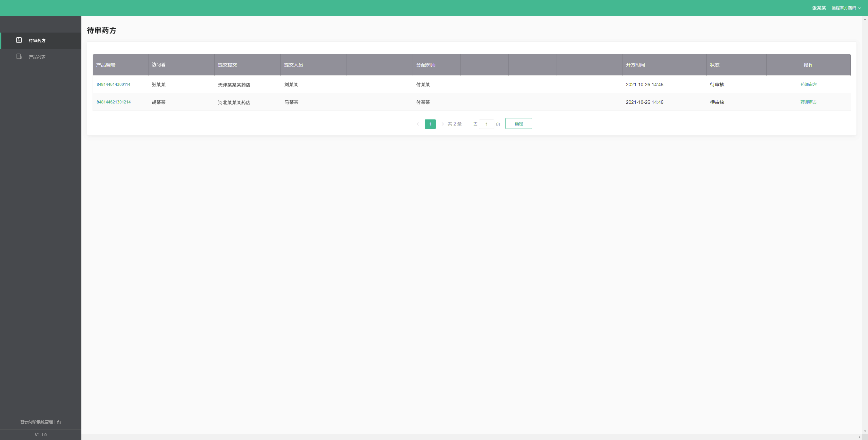Click page 1 pagination button
This screenshot has width=868, height=440.
coord(430,123)
